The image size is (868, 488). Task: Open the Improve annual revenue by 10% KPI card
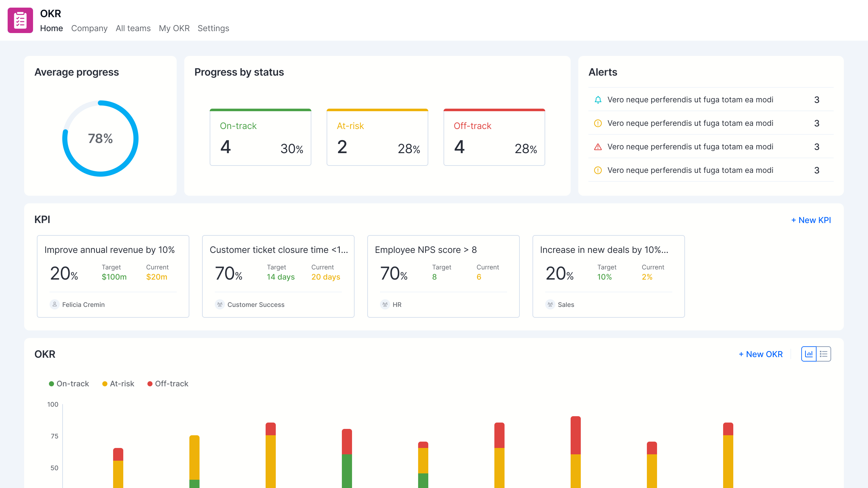tap(113, 276)
